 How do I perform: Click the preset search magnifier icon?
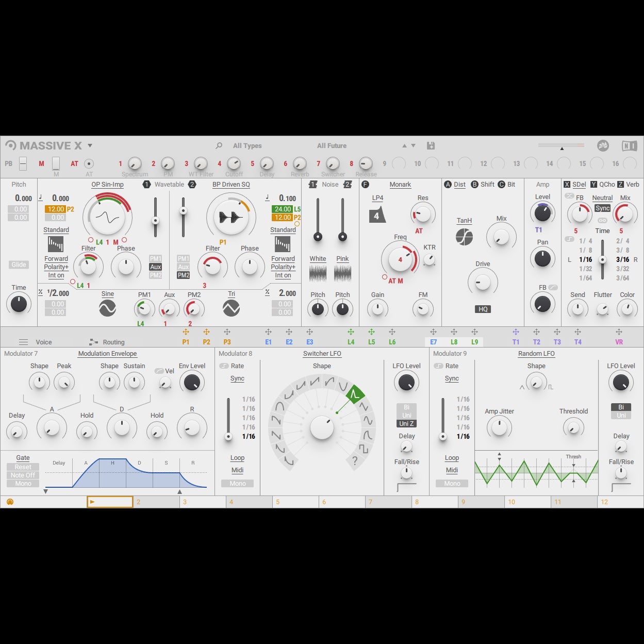click(x=219, y=146)
